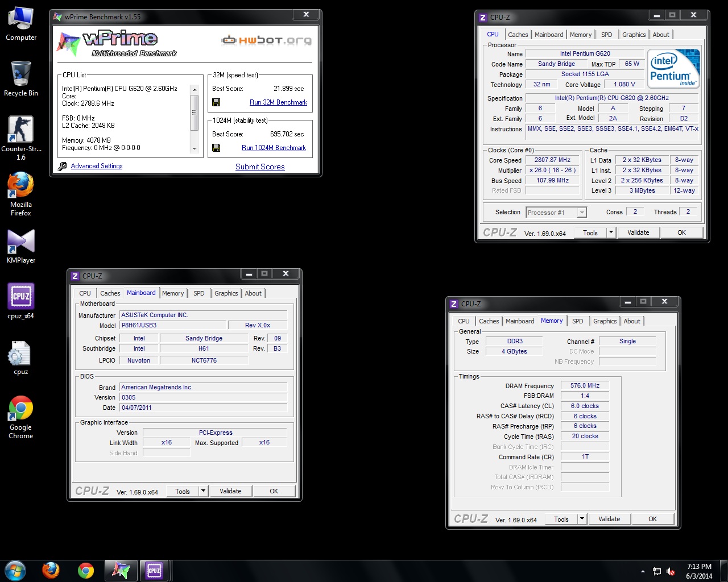Open CPU tab in CPU-Z Mainboard window
Viewport: 728px width, 582px height.
tap(85, 293)
